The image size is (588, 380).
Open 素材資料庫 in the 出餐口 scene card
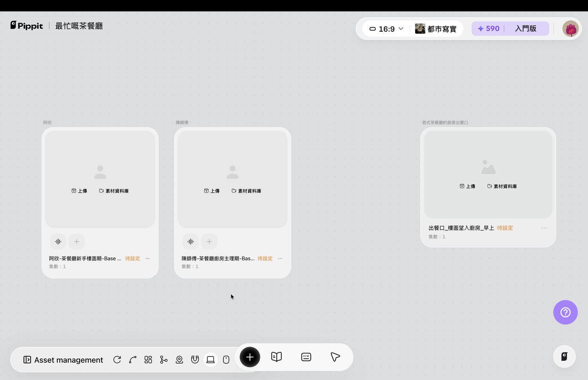[502, 186]
